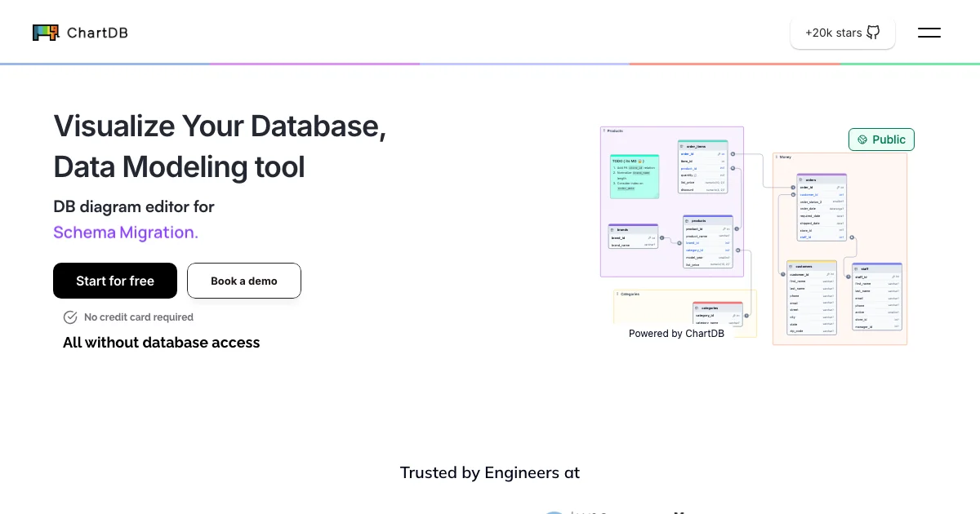Select the categories table header in diagram
The width and height of the screenshot is (980, 514).
coord(719,308)
